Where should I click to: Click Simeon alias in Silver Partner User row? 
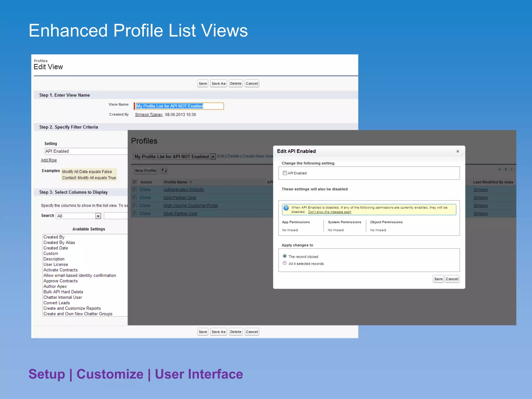tap(481, 214)
